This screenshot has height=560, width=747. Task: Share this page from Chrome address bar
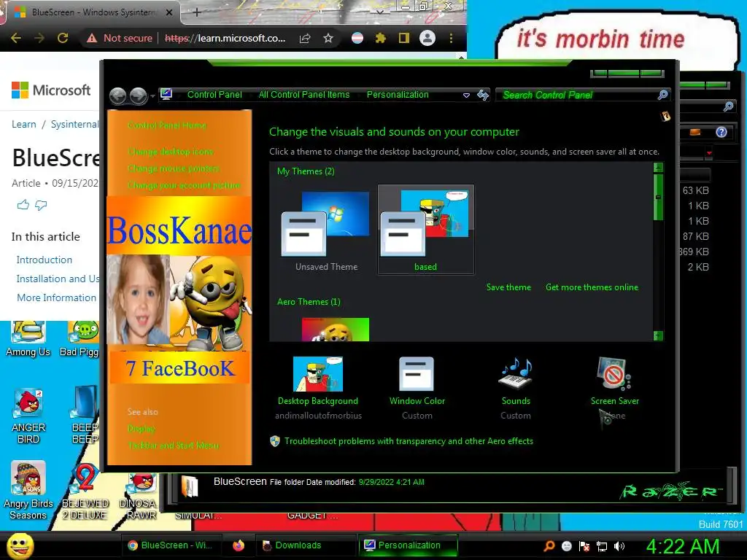[x=305, y=39]
